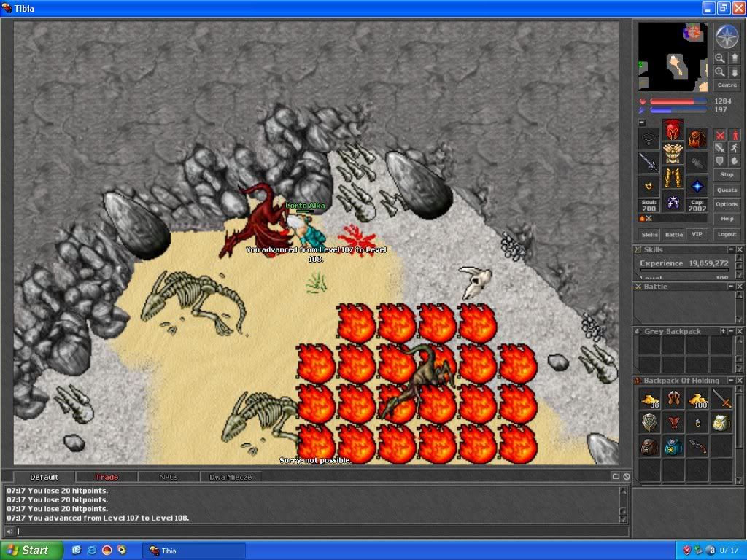Open the VIP list button

tap(697, 234)
